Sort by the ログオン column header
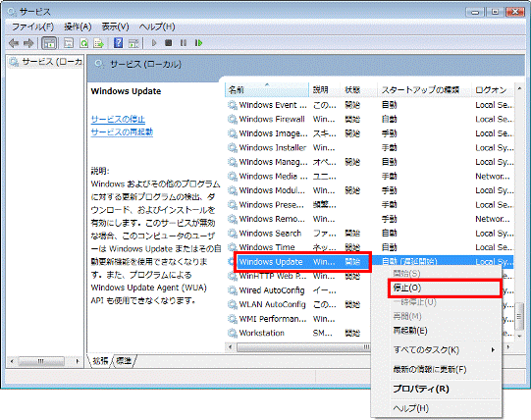The height and width of the screenshot is (420, 531). (493, 89)
